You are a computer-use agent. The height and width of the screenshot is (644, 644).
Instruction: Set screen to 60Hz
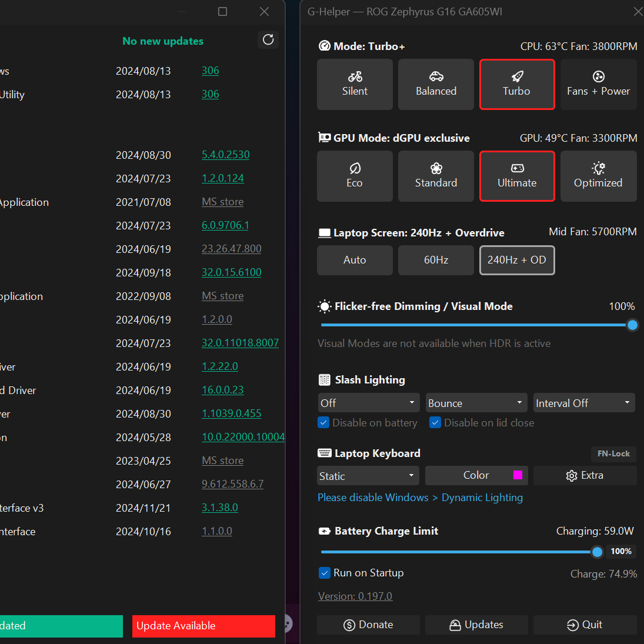436,260
